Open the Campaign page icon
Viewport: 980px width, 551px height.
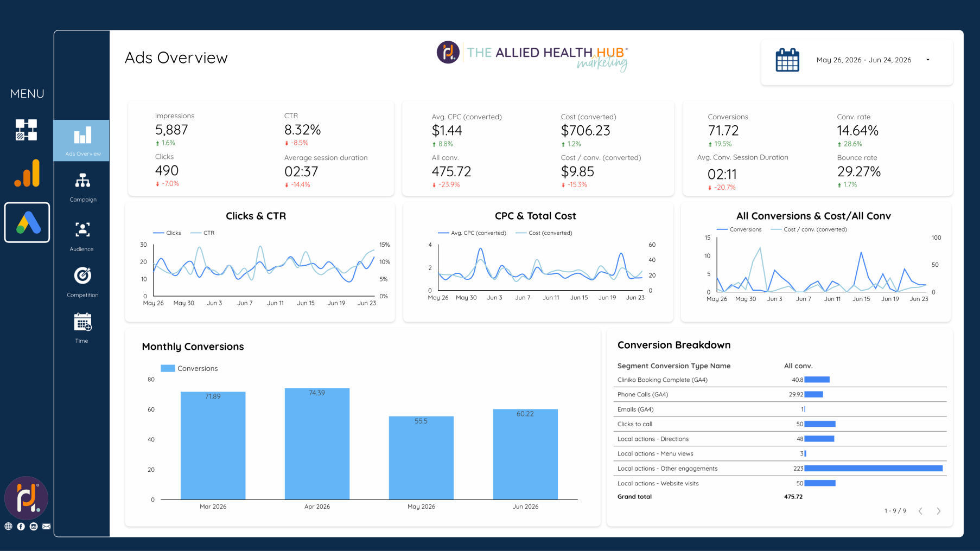pyautogui.click(x=82, y=180)
